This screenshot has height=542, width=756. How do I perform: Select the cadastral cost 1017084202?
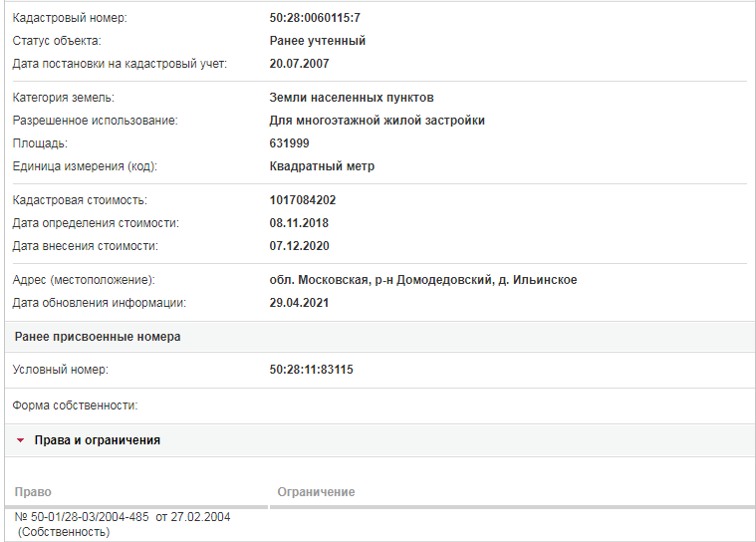[303, 200]
